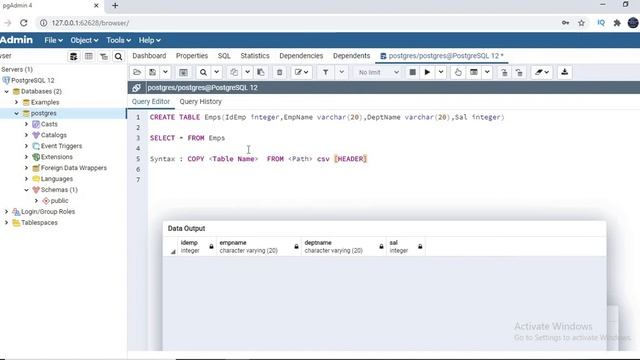
Task: Select the Query Editor tab
Action: click(x=151, y=102)
